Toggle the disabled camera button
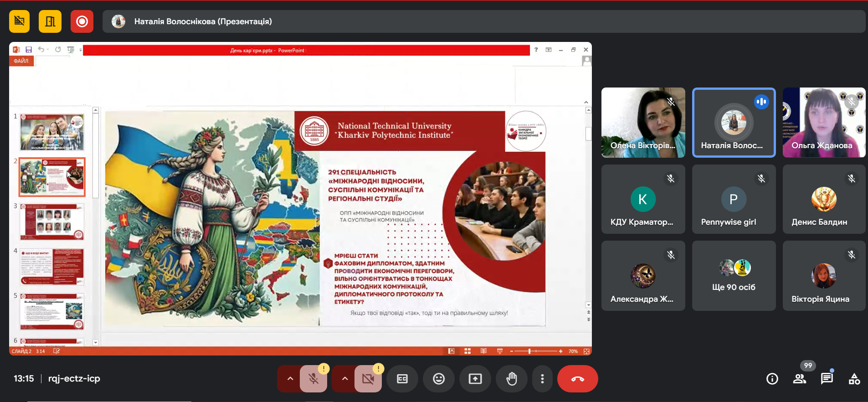Viewport: 868px width, 402px height. pyautogui.click(x=368, y=379)
